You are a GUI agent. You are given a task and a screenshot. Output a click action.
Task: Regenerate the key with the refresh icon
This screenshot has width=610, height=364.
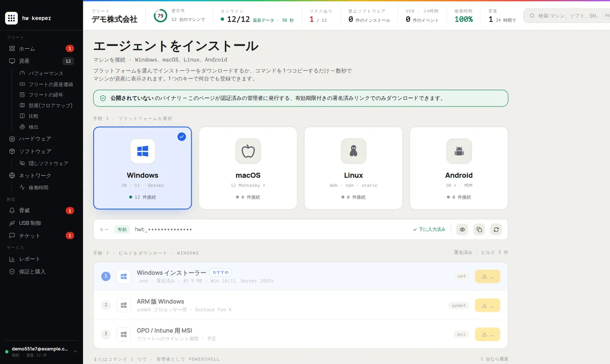[x=496, y=229]
